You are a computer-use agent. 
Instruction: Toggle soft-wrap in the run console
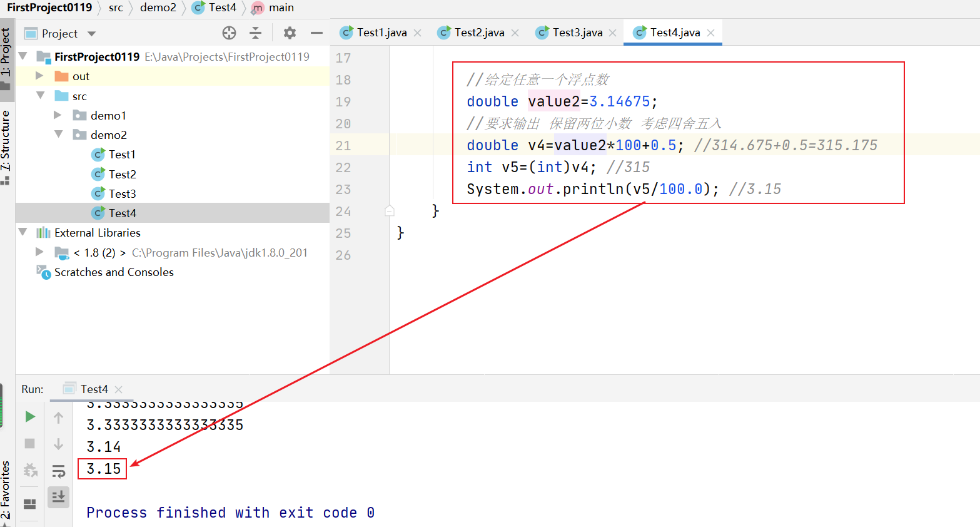[58, 471]
